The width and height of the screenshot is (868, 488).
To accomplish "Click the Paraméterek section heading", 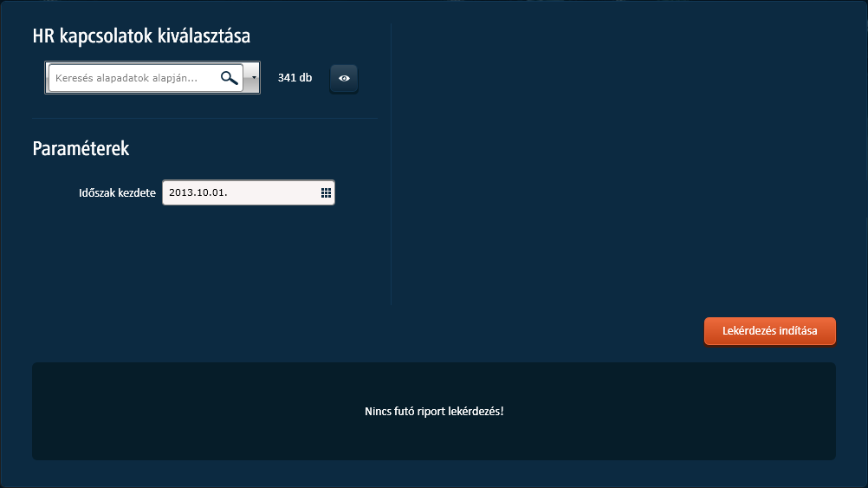I will (81, 148).
